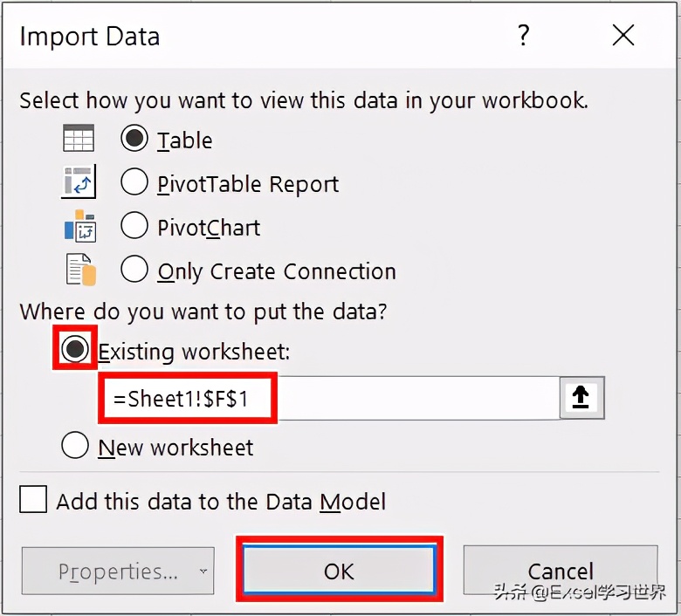This screenshot has height=616, width=681.
Task: Choose the PivotTable Report radio button
Action: pyautogui.click(x=134, y=181)
